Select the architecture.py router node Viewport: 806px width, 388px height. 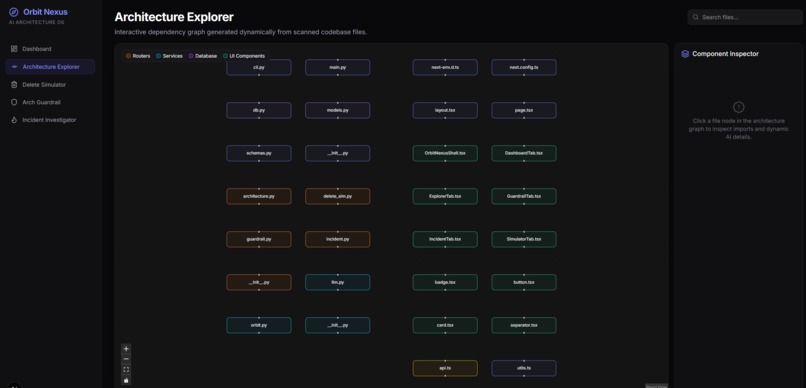point(259,196)
